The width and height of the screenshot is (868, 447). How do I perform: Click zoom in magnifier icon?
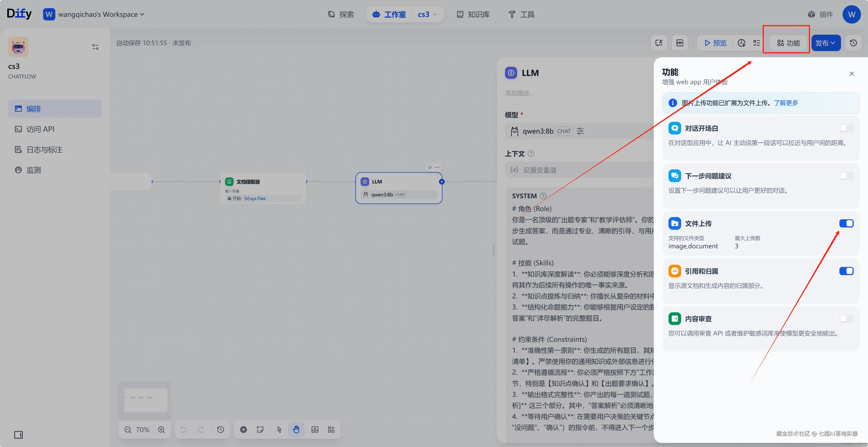[x=161, y=430]
